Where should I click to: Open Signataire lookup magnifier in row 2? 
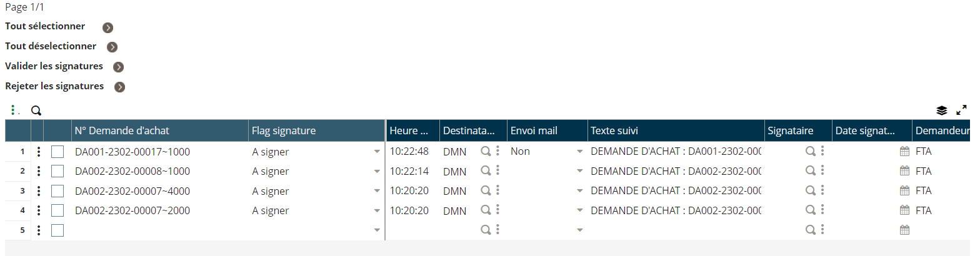click(811, 170)
